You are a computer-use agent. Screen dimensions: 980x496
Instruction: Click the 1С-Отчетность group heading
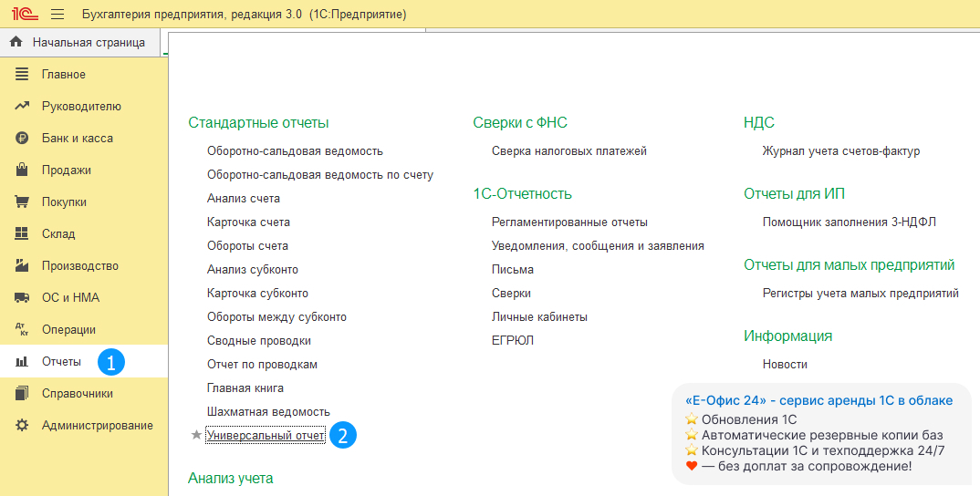pos(523,194)
